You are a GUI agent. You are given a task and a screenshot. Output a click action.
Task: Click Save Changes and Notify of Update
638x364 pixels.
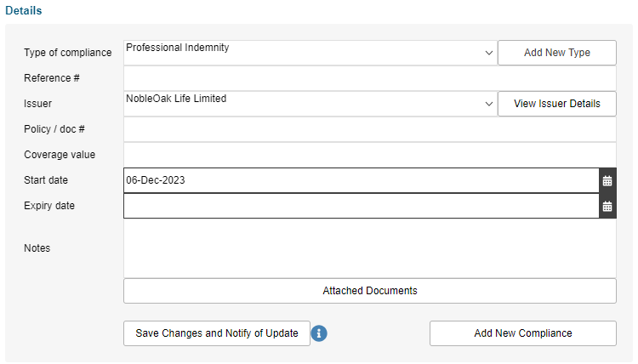pos(217,333)
